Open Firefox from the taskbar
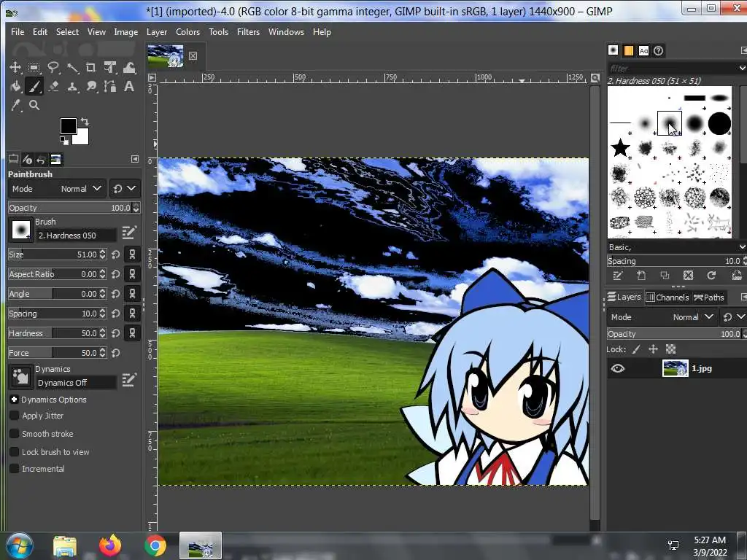The width and height of the screenshot is (747, 560). (110, 545)
